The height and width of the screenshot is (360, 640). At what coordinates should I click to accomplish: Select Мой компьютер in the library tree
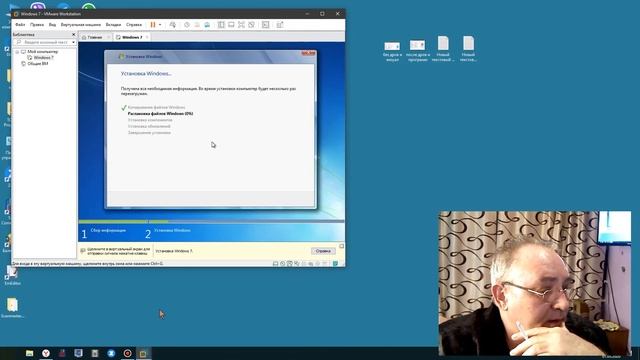(42, 52)
